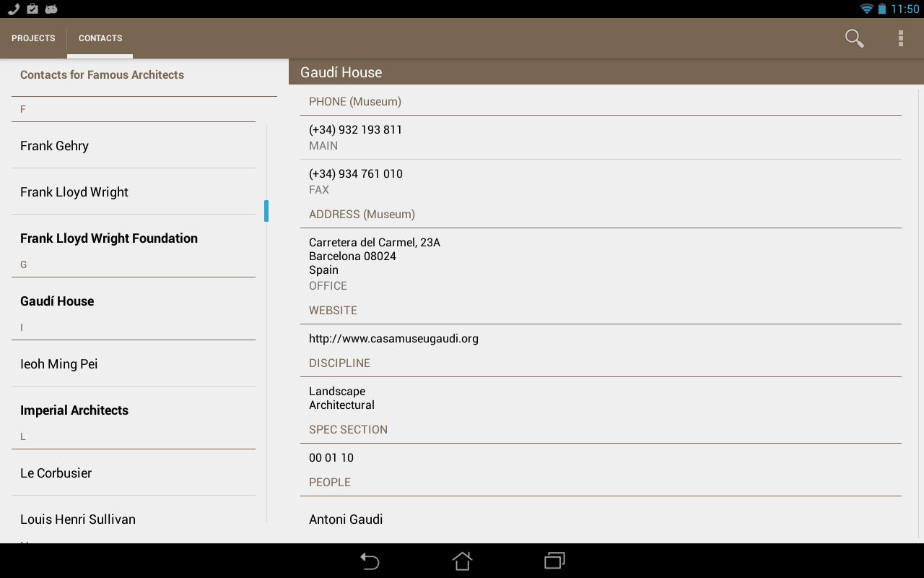Select the Contacts tab
The width and height of the screenshot is (924, 578).
100,38
